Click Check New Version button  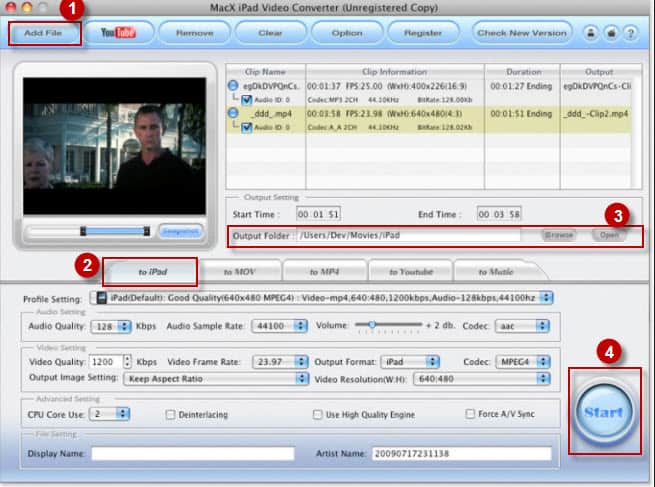coord(522,33)
